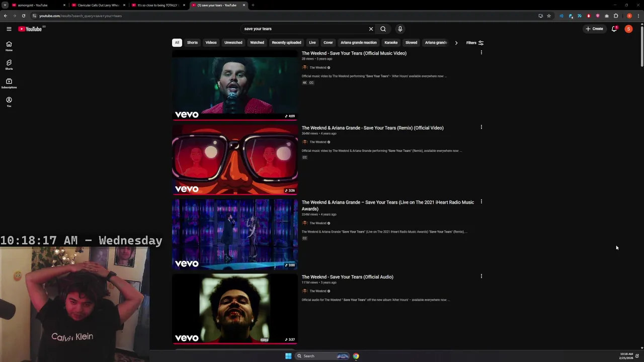Open the Windows Start menu
644x362 pixels.
[x=288, y=356]
